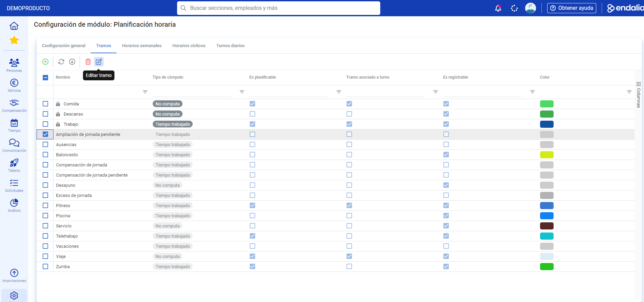Switch to Turnos diarios tab

pyautogui.click(x=230, y=46)
